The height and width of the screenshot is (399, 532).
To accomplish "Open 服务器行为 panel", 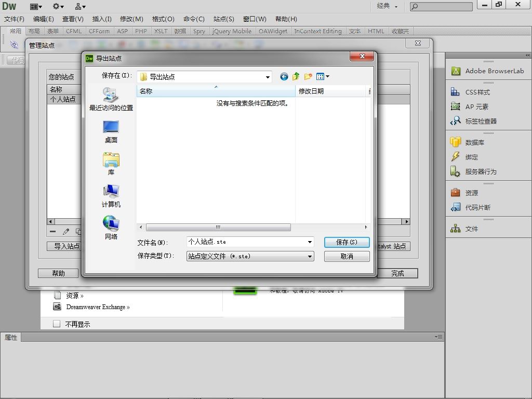I will (473, 171).
